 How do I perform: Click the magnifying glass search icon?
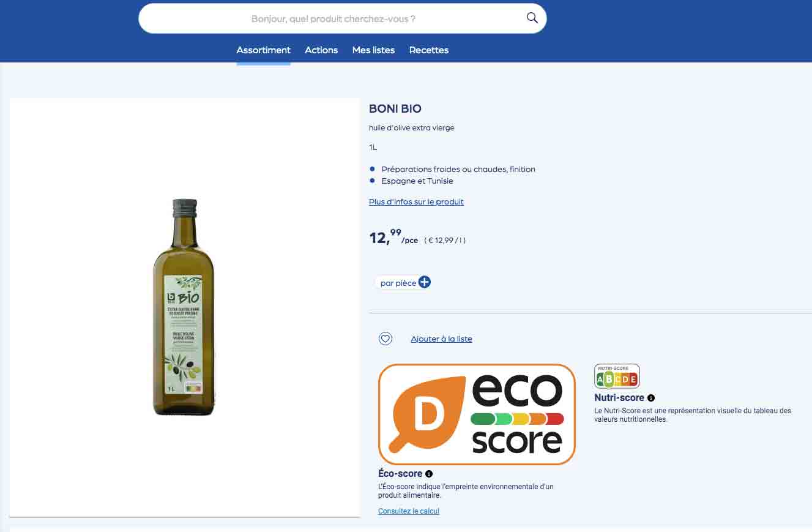coord(532,18)
